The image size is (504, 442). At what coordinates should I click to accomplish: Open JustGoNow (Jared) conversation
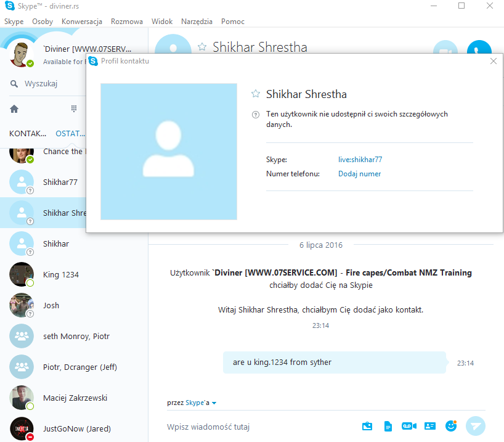pyautogui.click(x=74, y=429)
